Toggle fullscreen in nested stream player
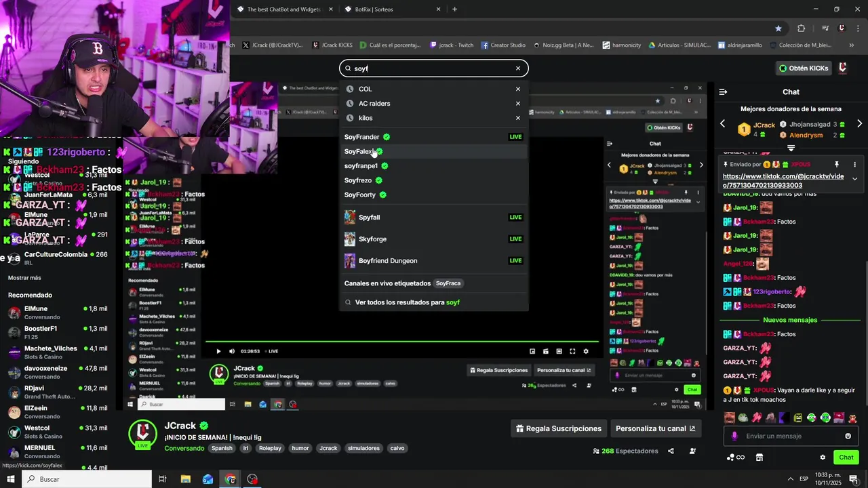This screenshot has width=868, height=488. (572, 351)
